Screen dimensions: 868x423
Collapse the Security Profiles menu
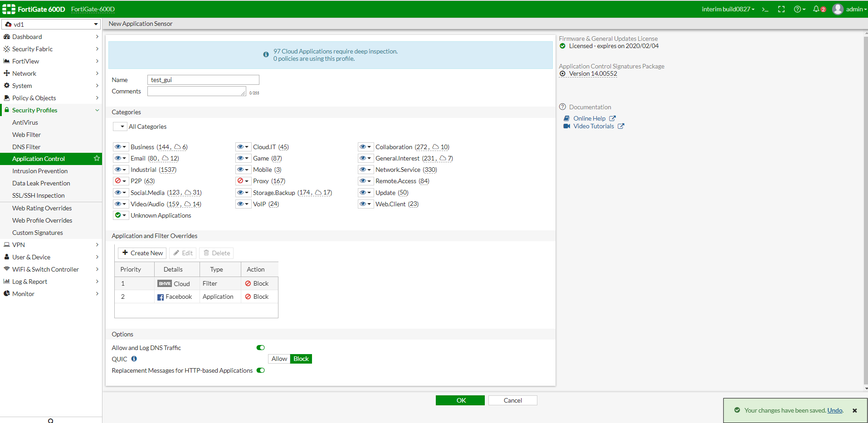tap(51, 110)
